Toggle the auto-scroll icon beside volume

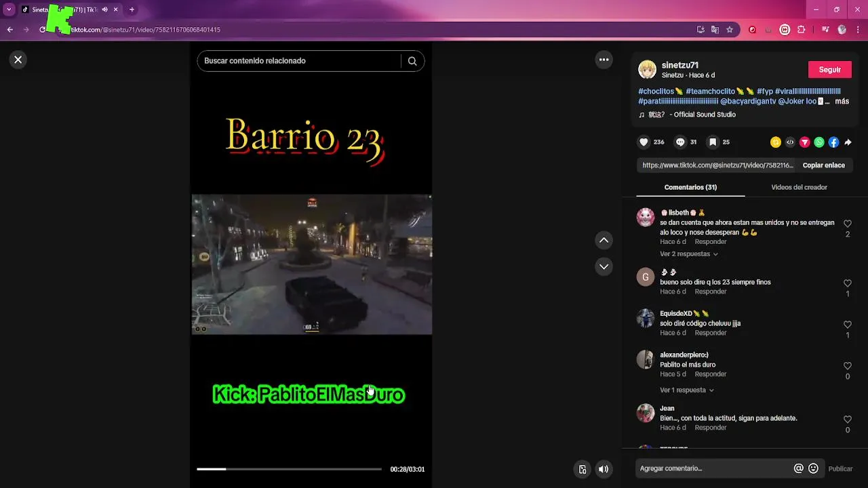point(582,469)
